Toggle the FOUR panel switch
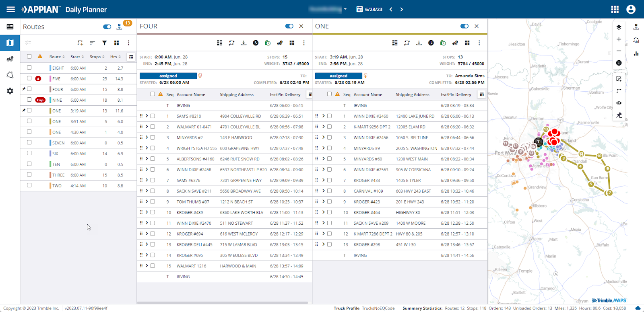Viewport: 644px width, 312px height. point(289,26)
